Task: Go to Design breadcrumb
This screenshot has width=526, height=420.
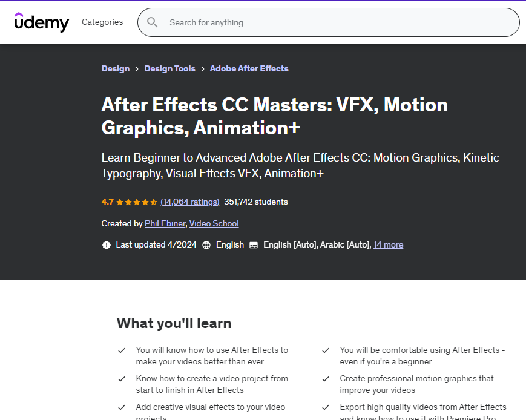Action: (x=116, y=69)
